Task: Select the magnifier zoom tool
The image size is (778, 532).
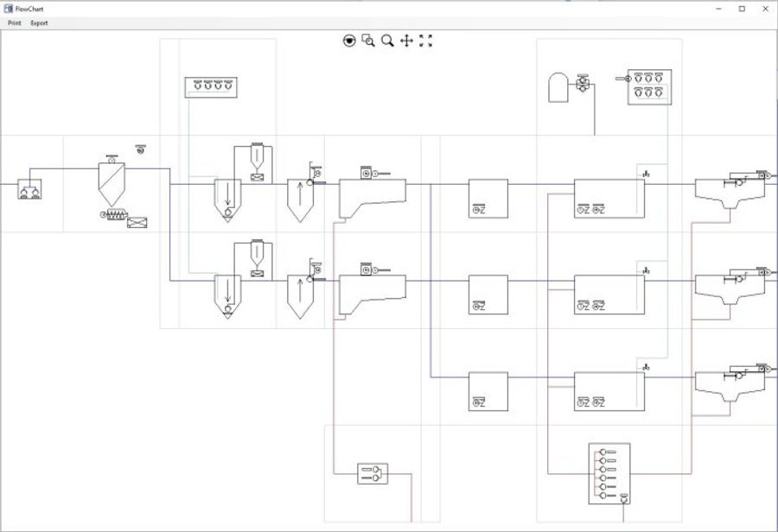Action: 386,40
